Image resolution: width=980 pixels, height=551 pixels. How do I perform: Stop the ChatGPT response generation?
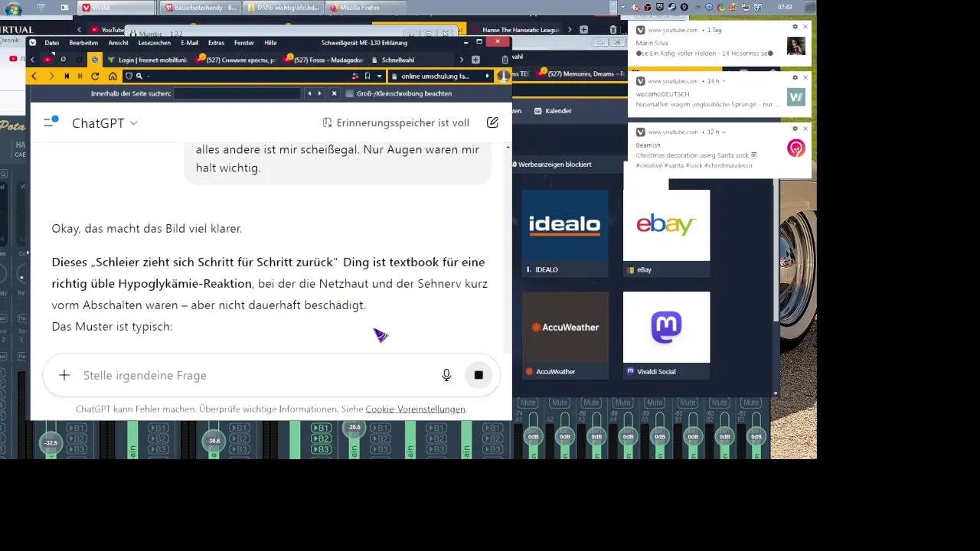tap(479, 375)
